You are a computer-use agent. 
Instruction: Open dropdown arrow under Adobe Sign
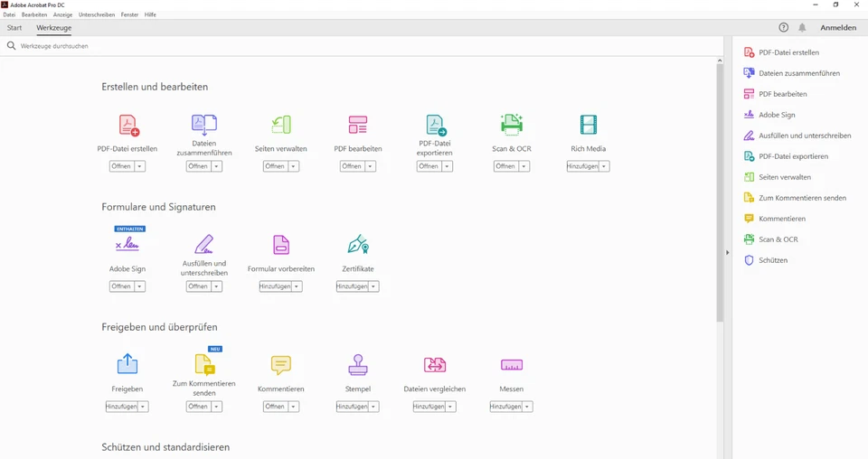139,286
